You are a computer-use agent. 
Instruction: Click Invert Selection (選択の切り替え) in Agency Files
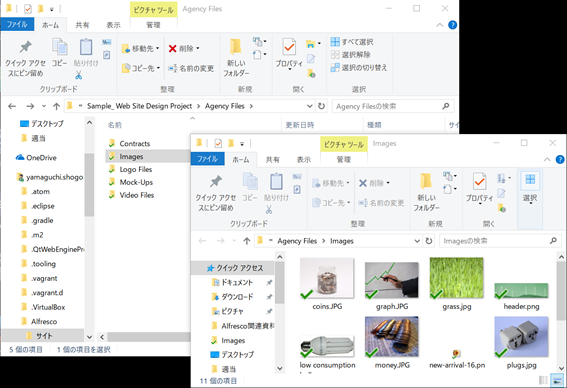pyautogui.click(x=358, y=68)
